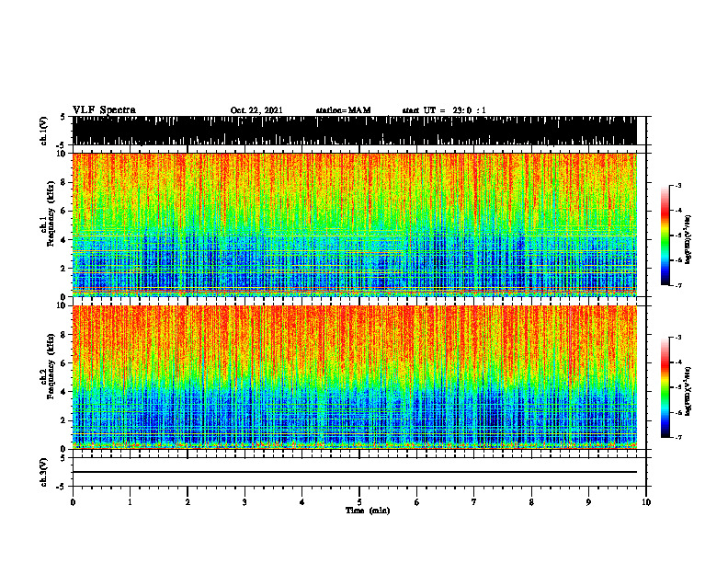
Task: Click ch.2 frequency axis tick "8"
Action: [x=64, y=335]
